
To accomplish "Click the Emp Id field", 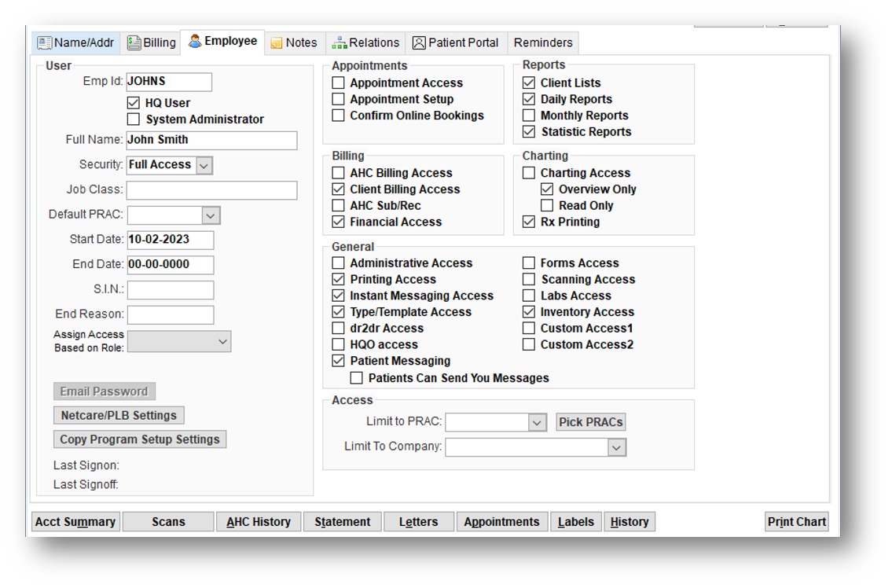I will (169, 82).
